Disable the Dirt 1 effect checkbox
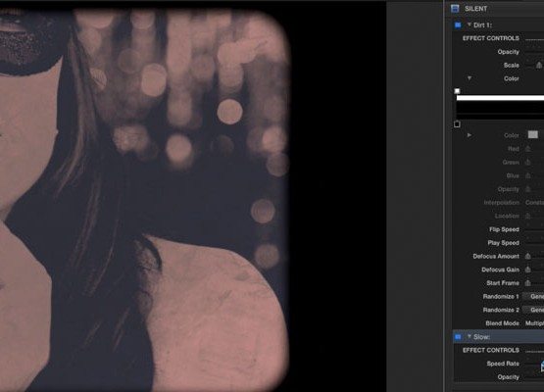544x392 pixels. [x=458, y=24]
